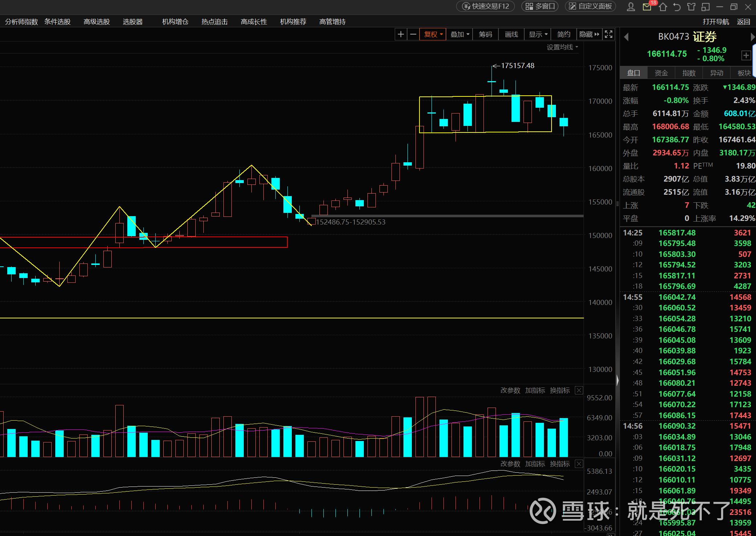Toggle 筹码 chip distribution display
The width and height of the screenshot is (756, 536).
(485, 34)
